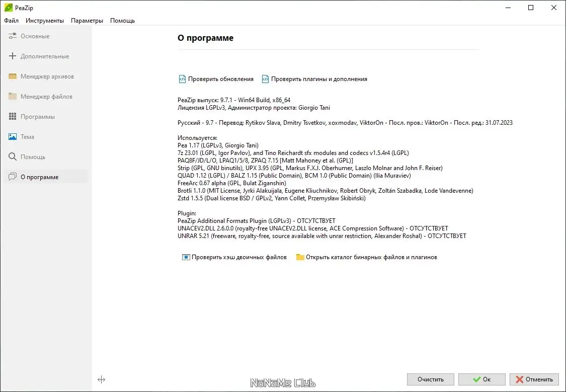The image size is (566, 392).
Task: Click the Тема picture icon
Action: pos(13,137)
